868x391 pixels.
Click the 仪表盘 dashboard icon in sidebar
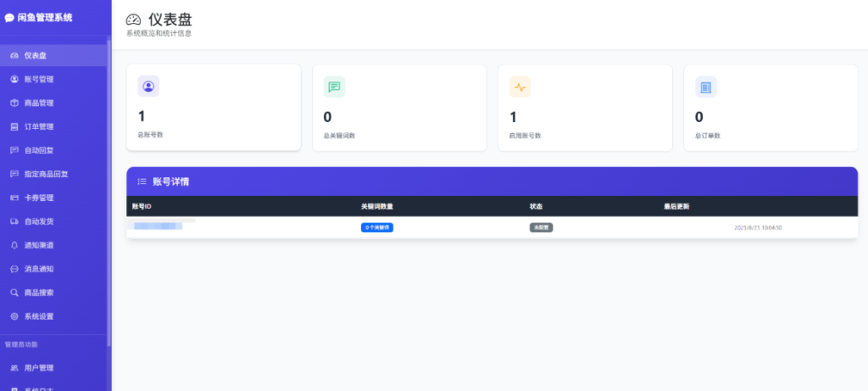14,56
